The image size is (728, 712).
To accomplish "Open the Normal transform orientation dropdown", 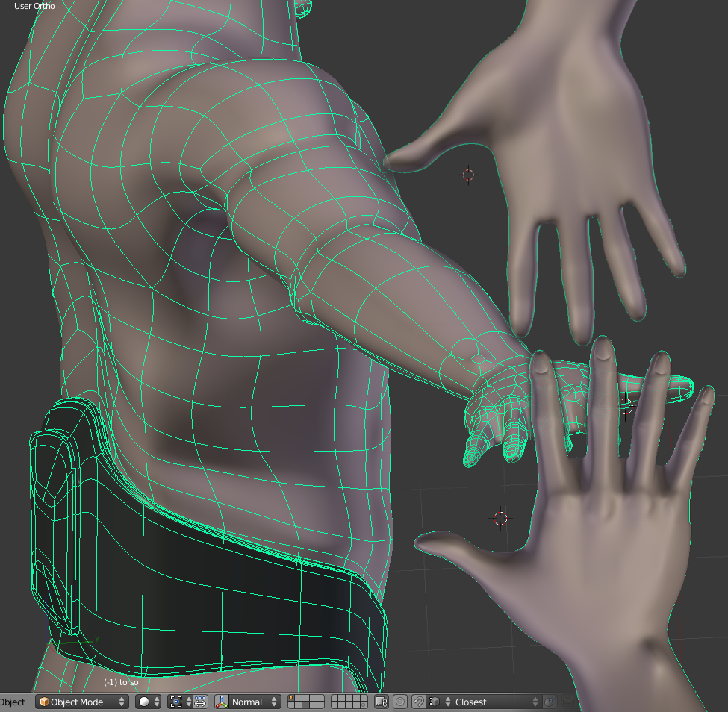I will point(255,702).
